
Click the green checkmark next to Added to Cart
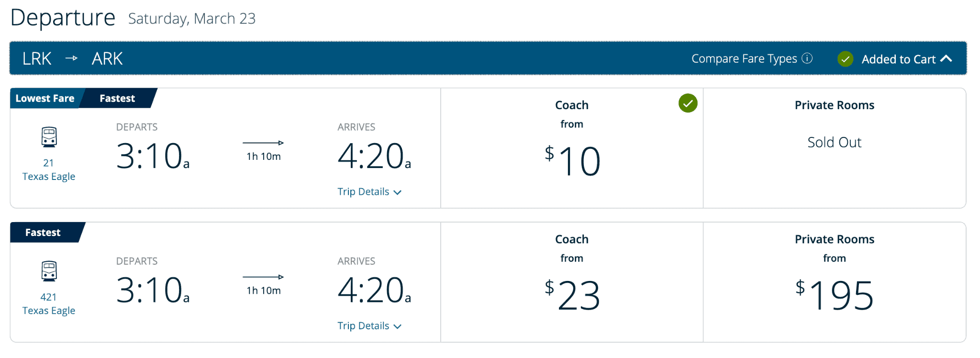[846, 59]
